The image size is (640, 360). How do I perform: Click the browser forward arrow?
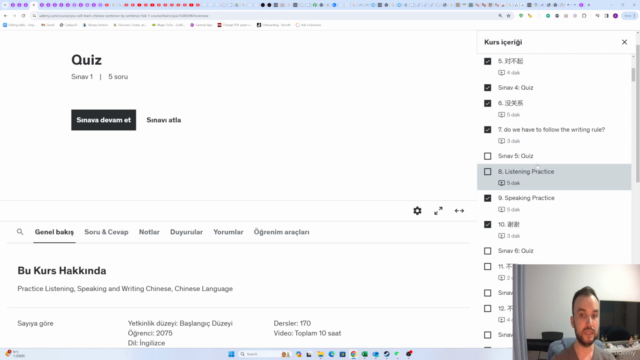(x=14, y=16)
